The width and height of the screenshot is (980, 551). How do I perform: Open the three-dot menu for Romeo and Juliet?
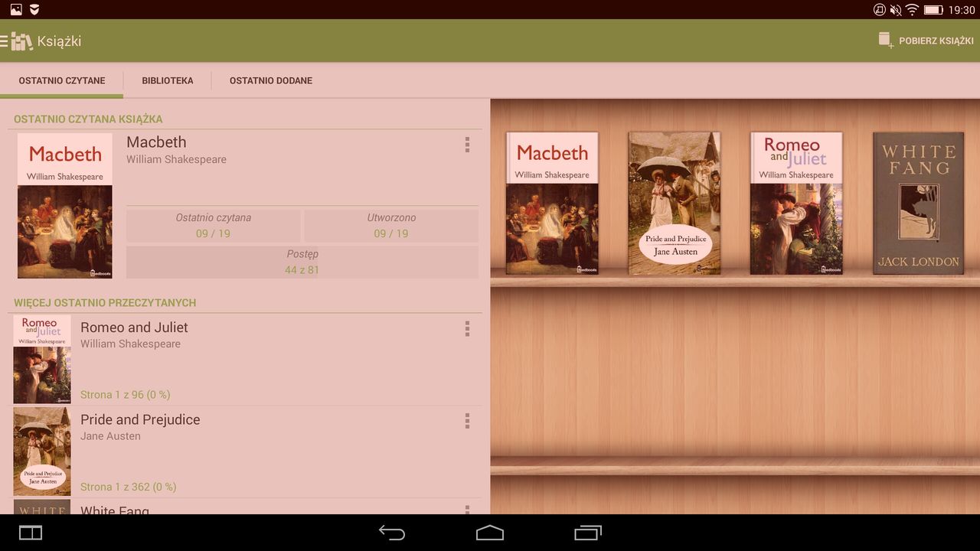pos(467,328)
